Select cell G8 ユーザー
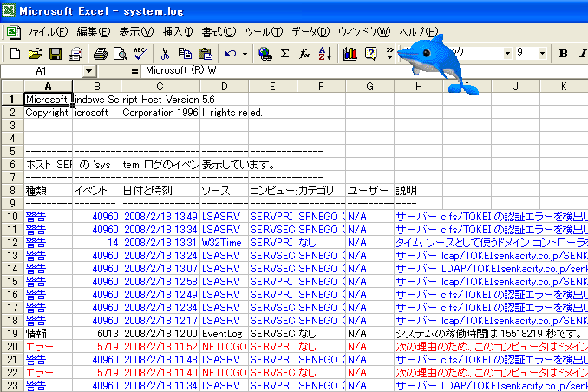 (x=369, y=191)
